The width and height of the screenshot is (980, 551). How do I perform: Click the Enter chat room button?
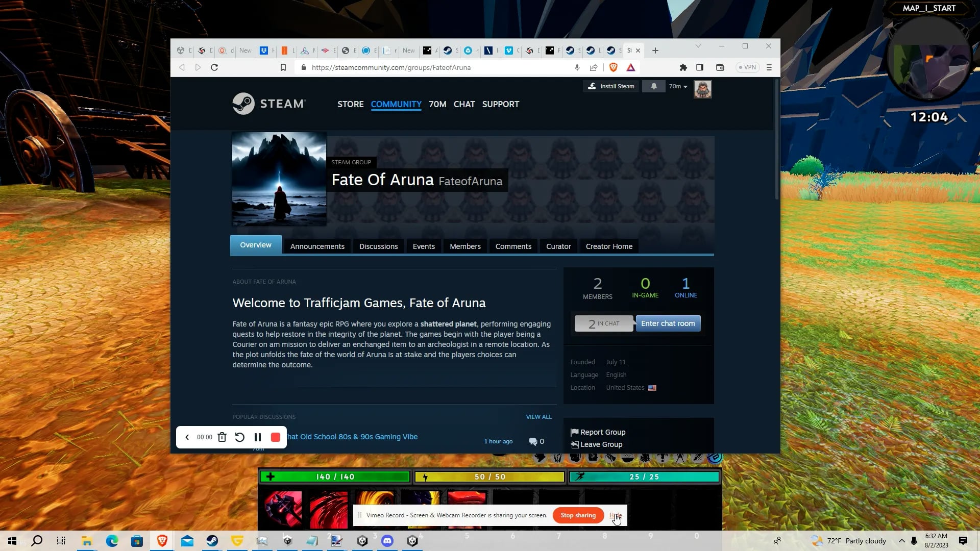pos(668,323)
